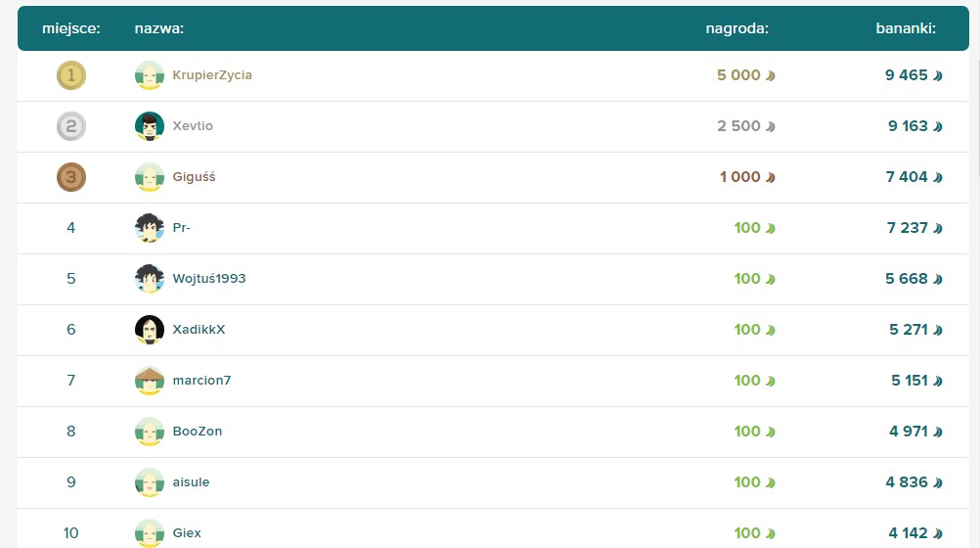Image resolution: width=980 pixels, height=548 pixels.
Task: Click marcion7's straw hat avatar
Action: tap(150, 381)
